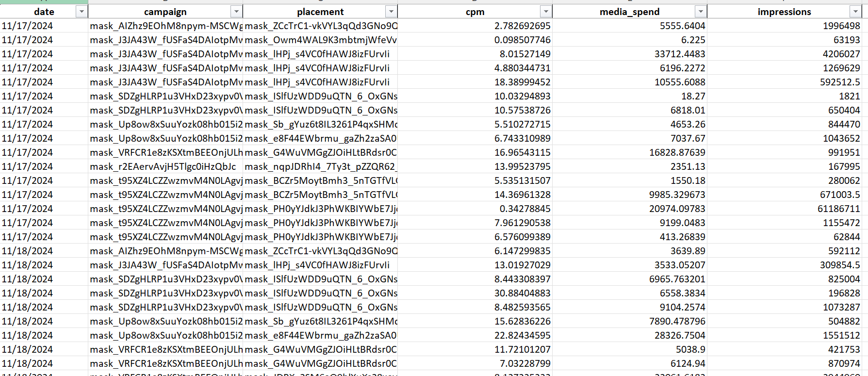Select cpm cell 4.880344731
This screenshot has width=868, height=376.
pos(475,68)
